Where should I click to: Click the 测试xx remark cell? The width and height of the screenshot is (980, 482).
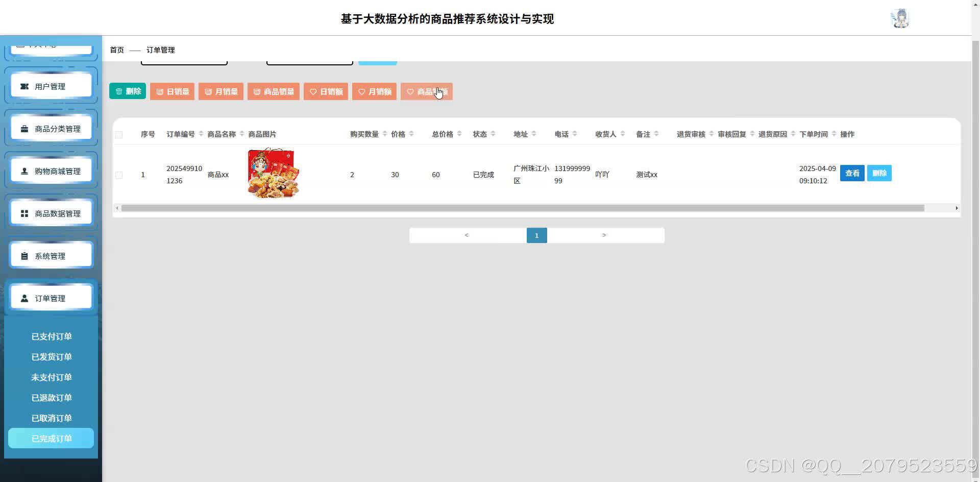click(647, 175)
